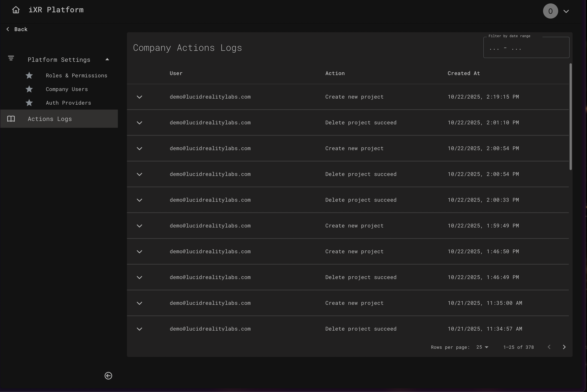The image size is (587, 392).
Task: Select Actions Logs in sidebar
Action: pos(50,119)
